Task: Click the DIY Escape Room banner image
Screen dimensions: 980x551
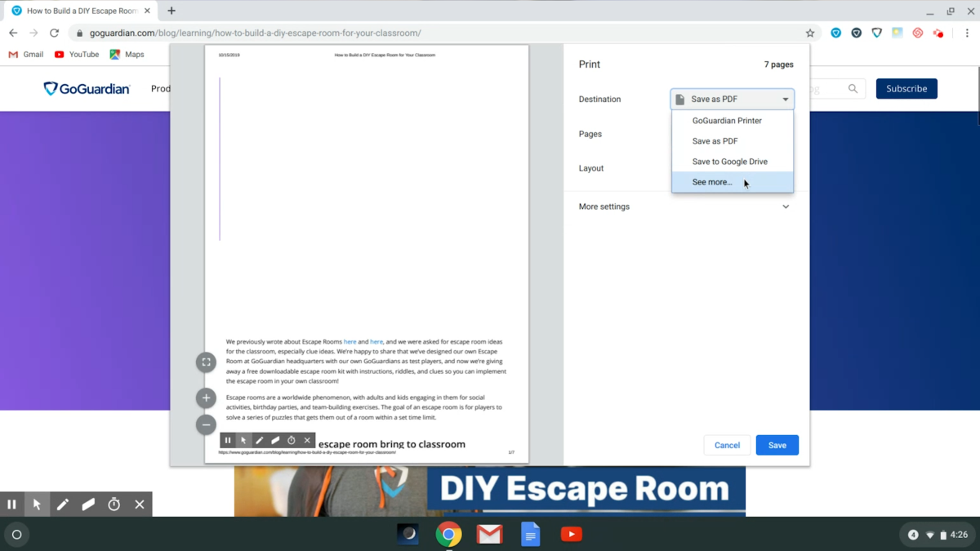Action: pos(490,491)
